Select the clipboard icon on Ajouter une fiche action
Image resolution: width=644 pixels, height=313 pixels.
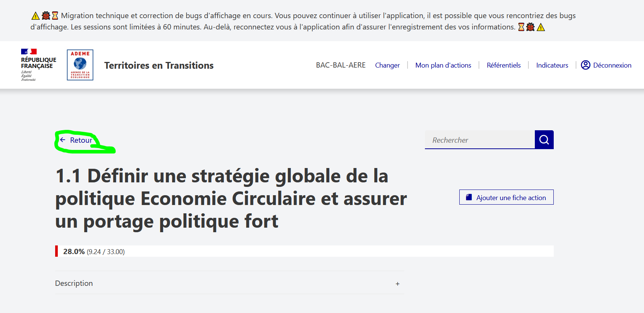pos(468,197)
